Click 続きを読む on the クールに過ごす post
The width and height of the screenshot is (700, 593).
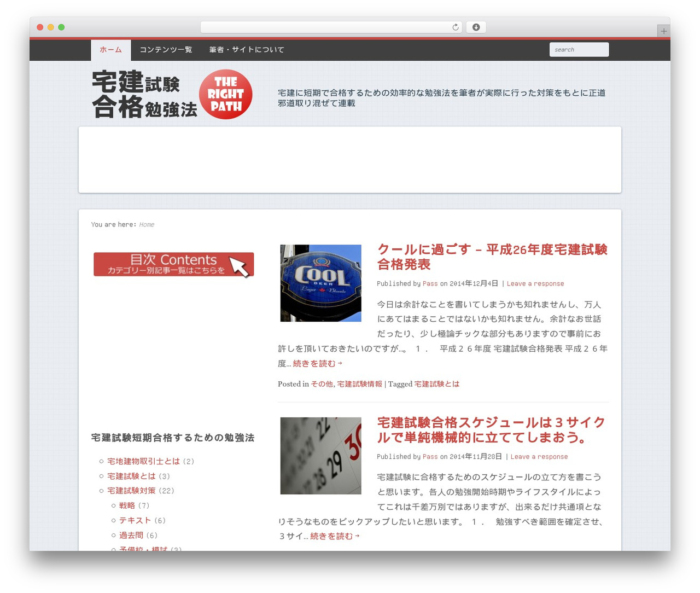coord(317,364)
